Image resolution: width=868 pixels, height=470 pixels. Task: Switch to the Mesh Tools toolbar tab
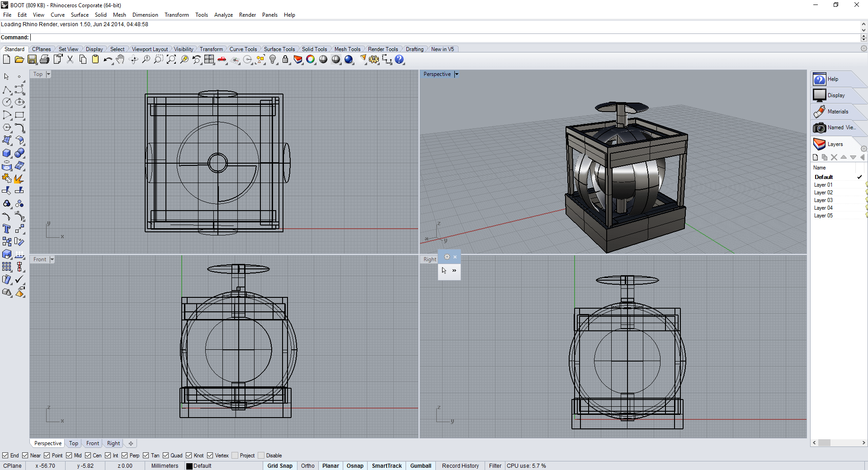tap(347, 49)
